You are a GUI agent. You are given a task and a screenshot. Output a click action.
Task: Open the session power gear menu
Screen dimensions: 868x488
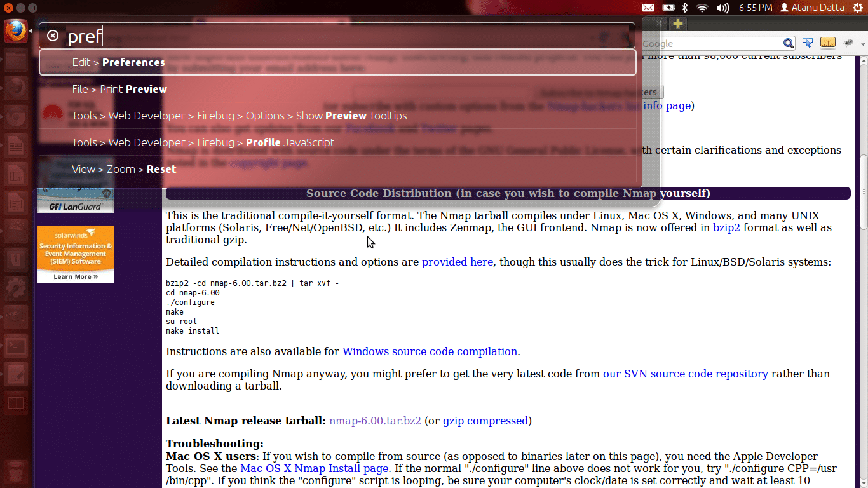tap(858, 8)
